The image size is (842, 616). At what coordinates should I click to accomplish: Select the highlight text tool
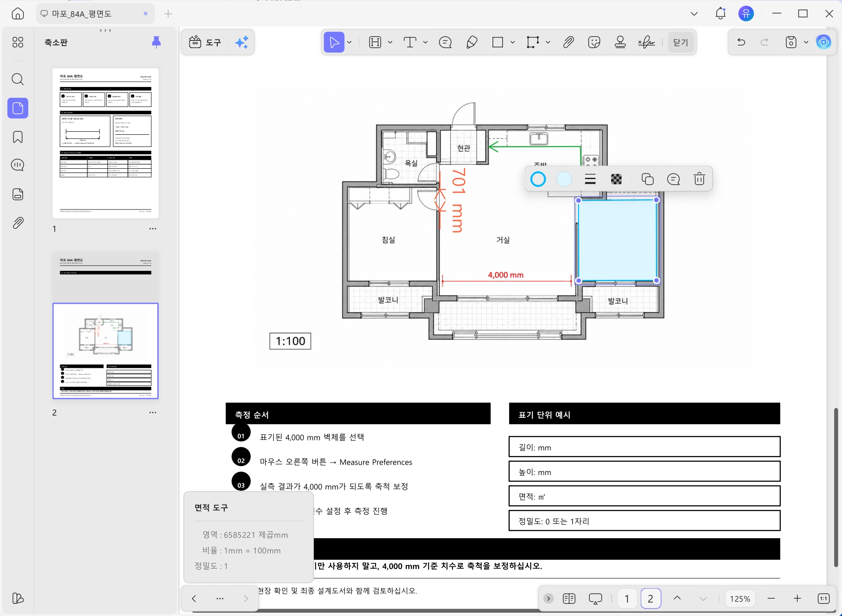(375, 42)
